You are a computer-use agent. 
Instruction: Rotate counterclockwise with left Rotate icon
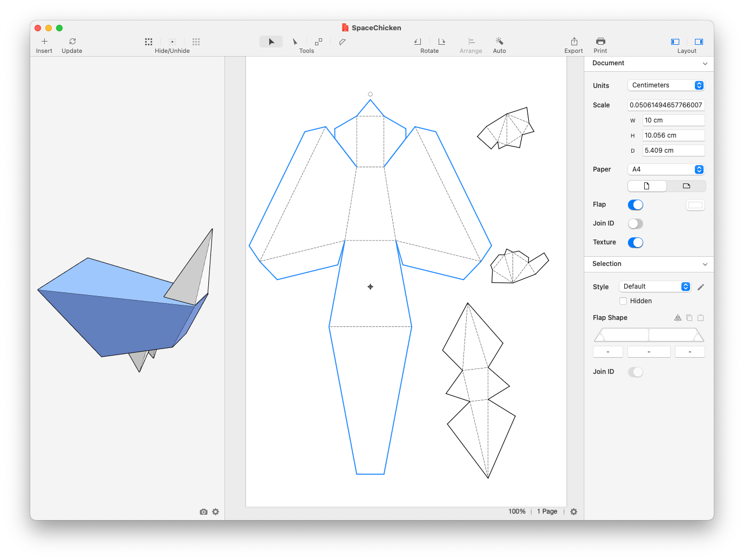click(418, 42)
